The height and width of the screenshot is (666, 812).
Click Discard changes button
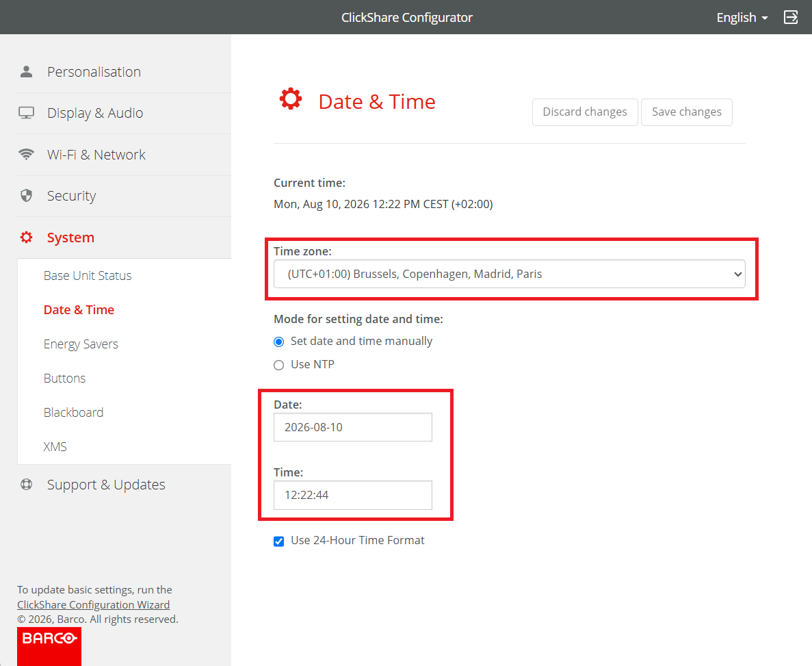click(585, 112)
